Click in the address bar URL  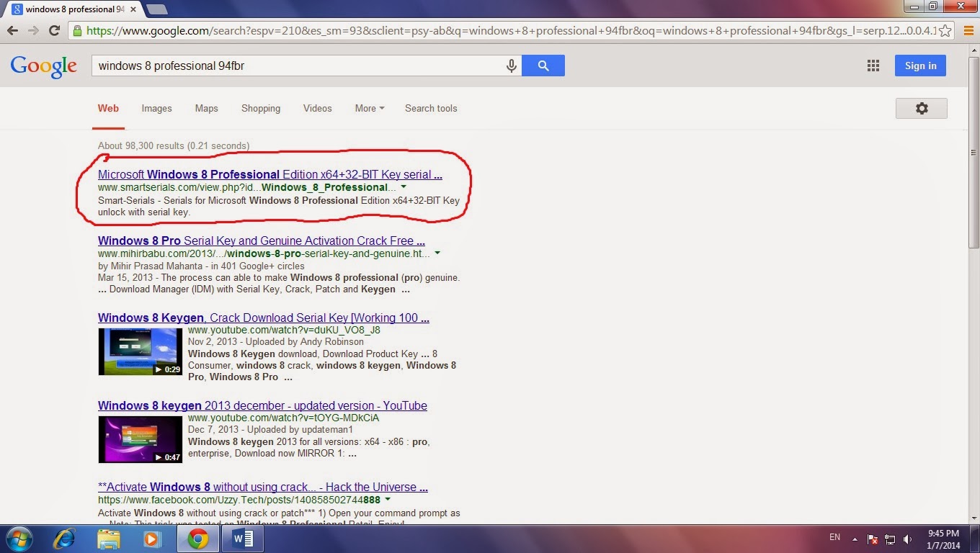tap(512, 31)
